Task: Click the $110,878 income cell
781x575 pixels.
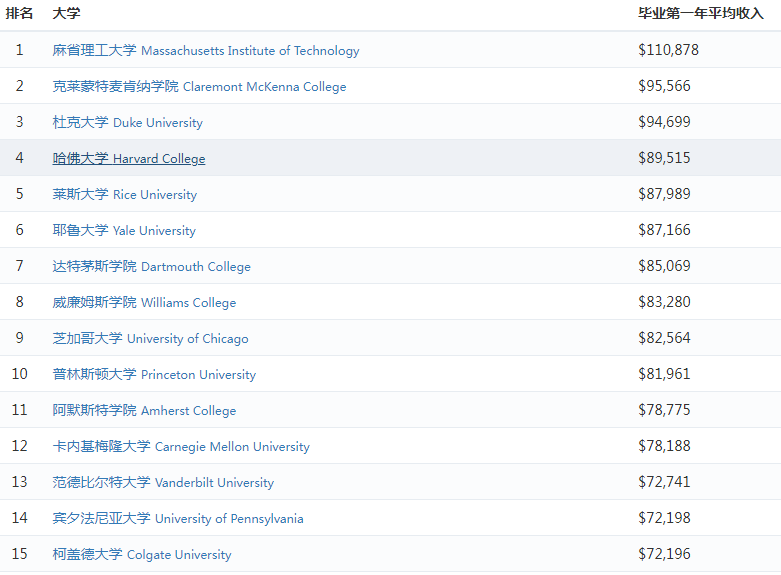Action: coord(668,50)
